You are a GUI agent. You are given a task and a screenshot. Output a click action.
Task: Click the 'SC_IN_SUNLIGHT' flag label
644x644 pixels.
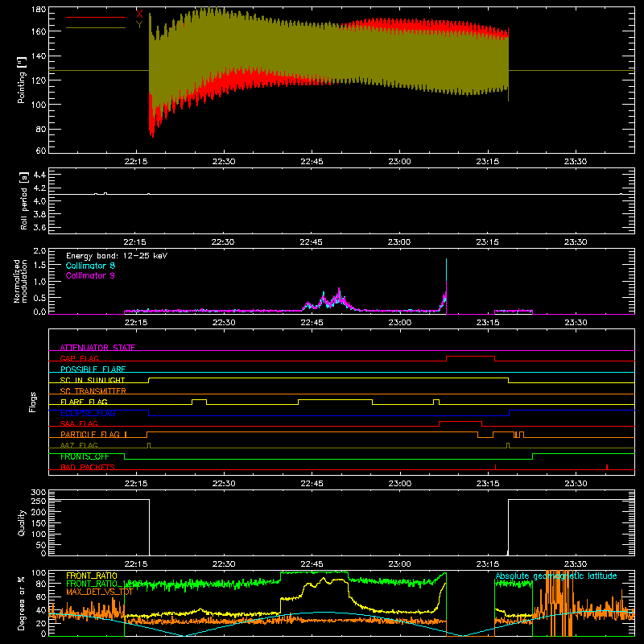93,380
